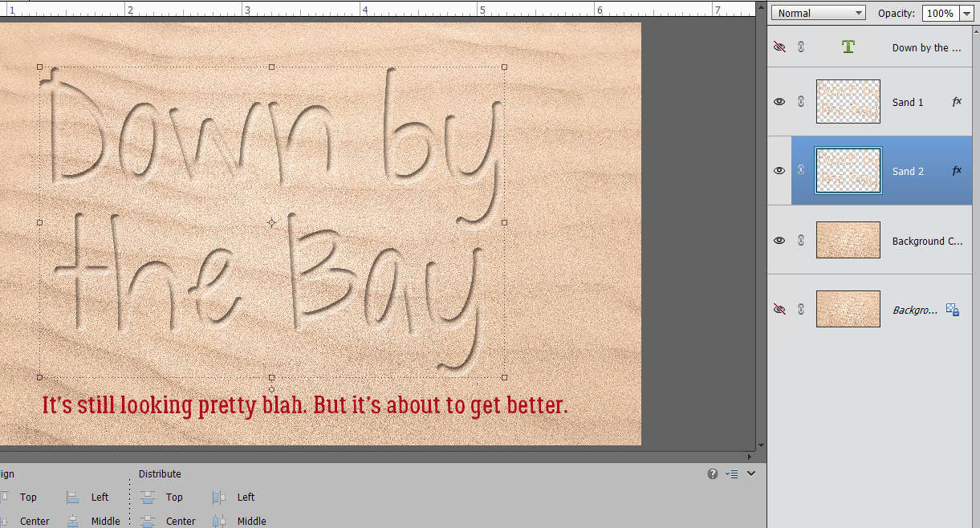Click the green T icon of the text layer
The height and width of the screenshot is (528, 980).
pos(848,47)
